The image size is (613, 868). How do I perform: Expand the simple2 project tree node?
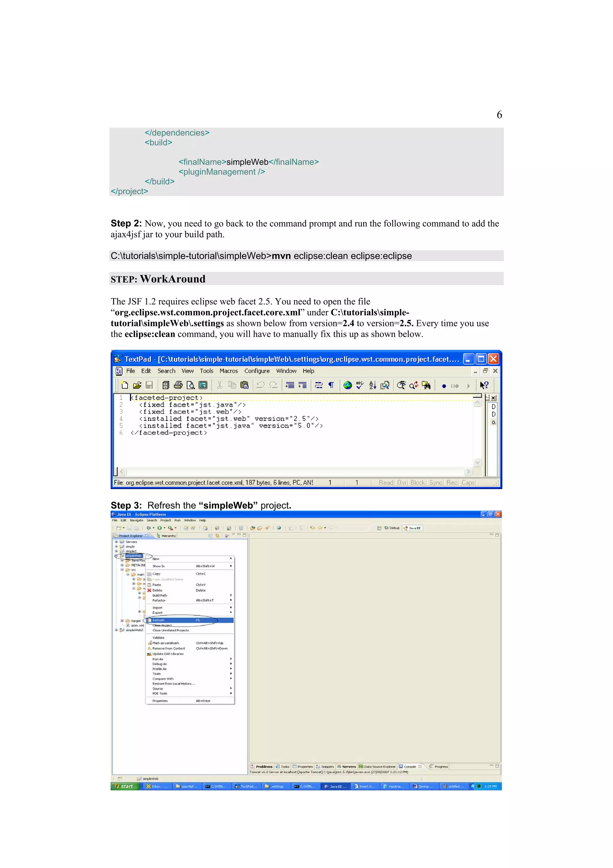[x=116, y=551]
